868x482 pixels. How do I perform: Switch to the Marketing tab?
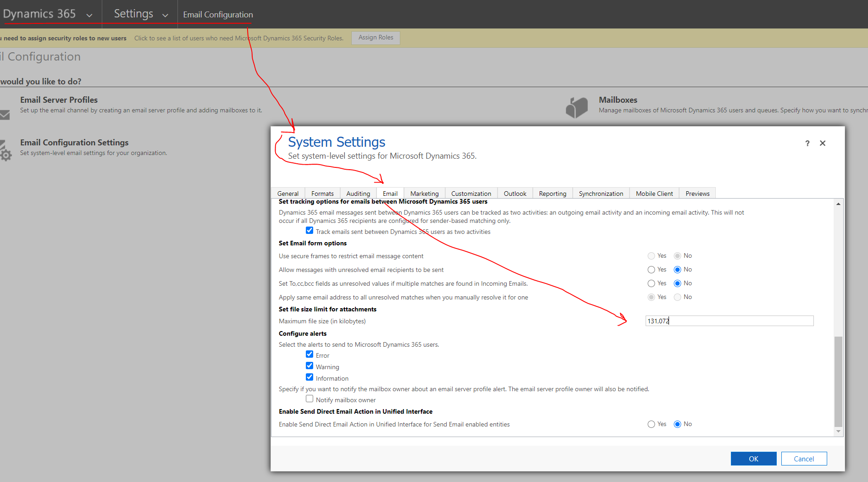(425, 194)
